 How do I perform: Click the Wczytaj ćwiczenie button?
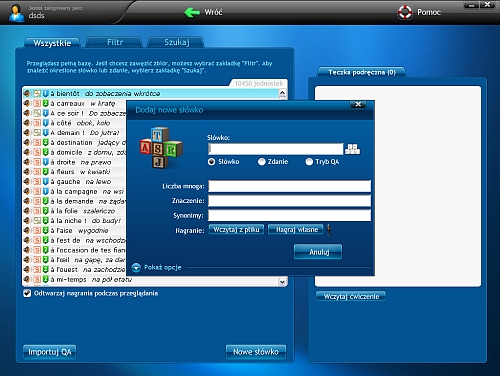click(351, 296)
